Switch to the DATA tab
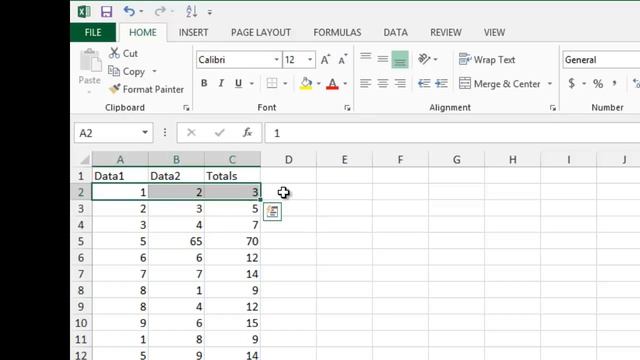This screenshot has height=360, width=640. point(396,33)
